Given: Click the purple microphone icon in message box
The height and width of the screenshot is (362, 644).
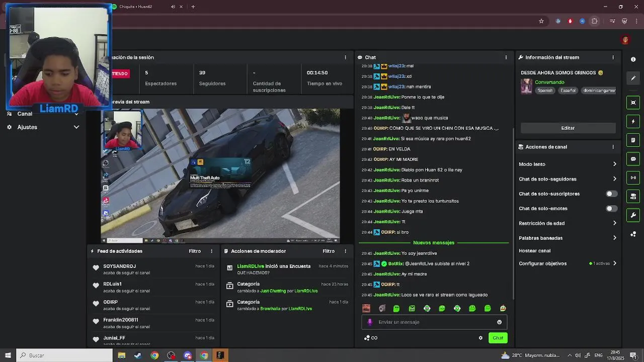Looking at the screenshot, I should [370, 322].
